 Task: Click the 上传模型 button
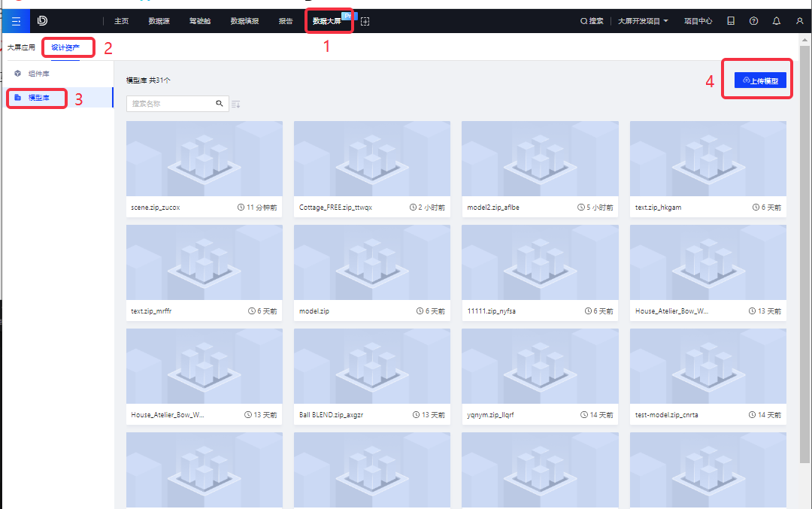(x=760, y=80)
